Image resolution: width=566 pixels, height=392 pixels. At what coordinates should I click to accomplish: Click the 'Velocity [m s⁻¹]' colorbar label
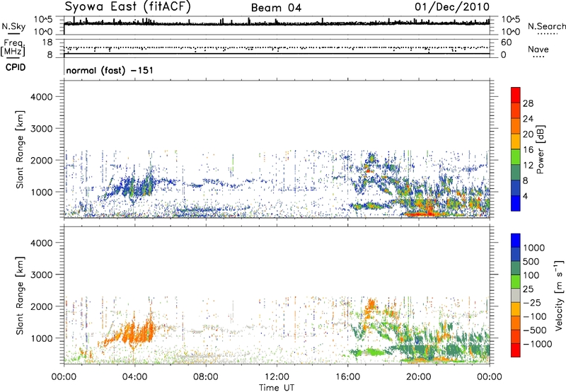(x=559, y=295)
